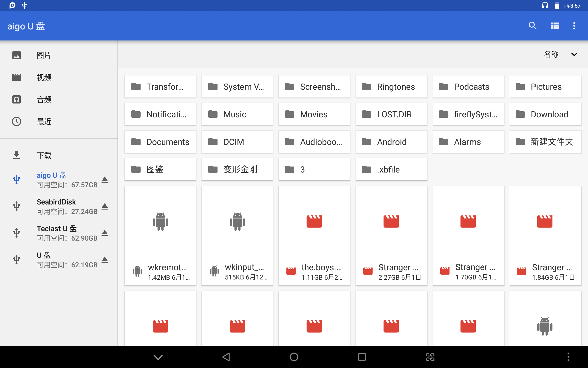Open the Android folder
Screen dimensions: 588x368
click(x=391, y=142)
